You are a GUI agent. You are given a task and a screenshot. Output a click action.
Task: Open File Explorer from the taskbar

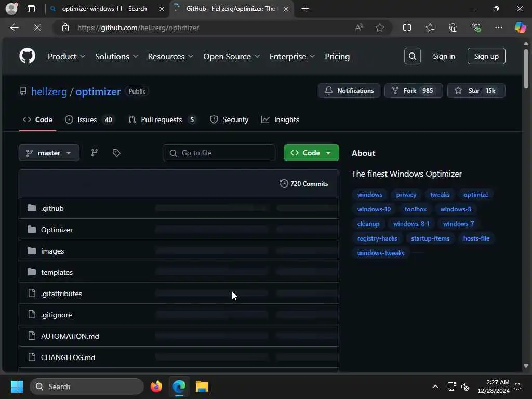click(x=202, y=387)
